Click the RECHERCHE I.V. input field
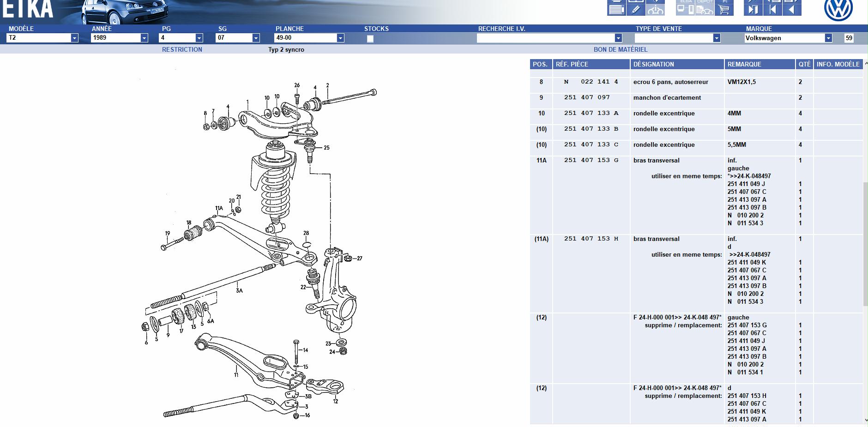 pyautogui.click(x=550, y=38)
